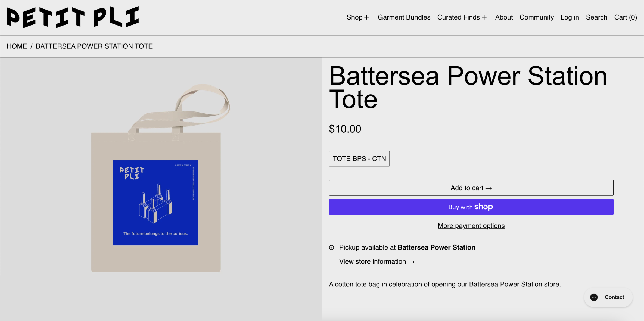Viewport: 644px width, 321px height.
Task: Click the plus icon beside Curated Finds
Action: tap(484, 17)
